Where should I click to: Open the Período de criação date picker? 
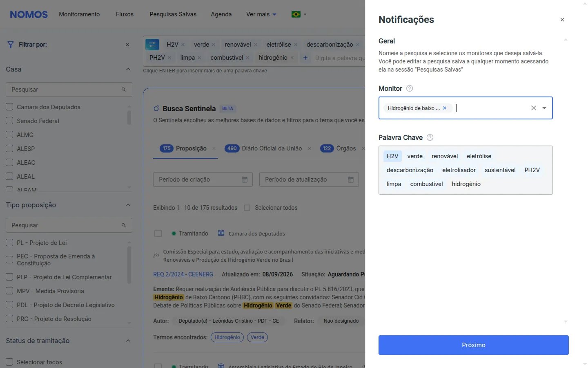203,180
